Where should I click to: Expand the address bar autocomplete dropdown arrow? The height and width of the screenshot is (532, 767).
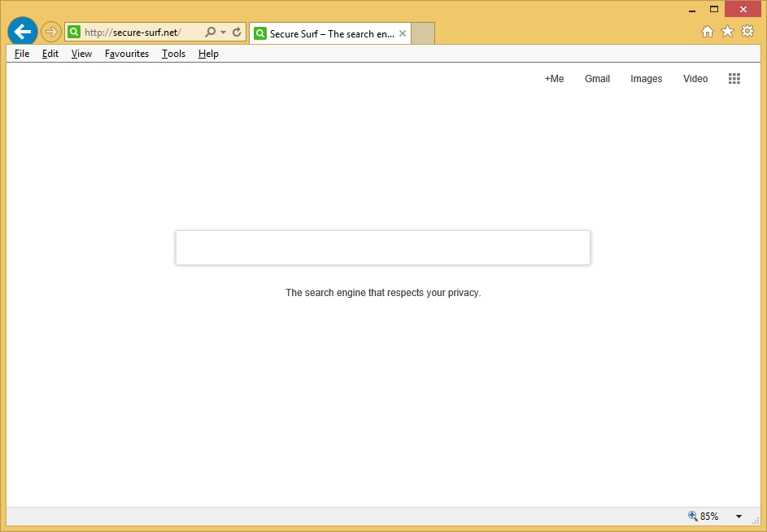pos(223,33)
